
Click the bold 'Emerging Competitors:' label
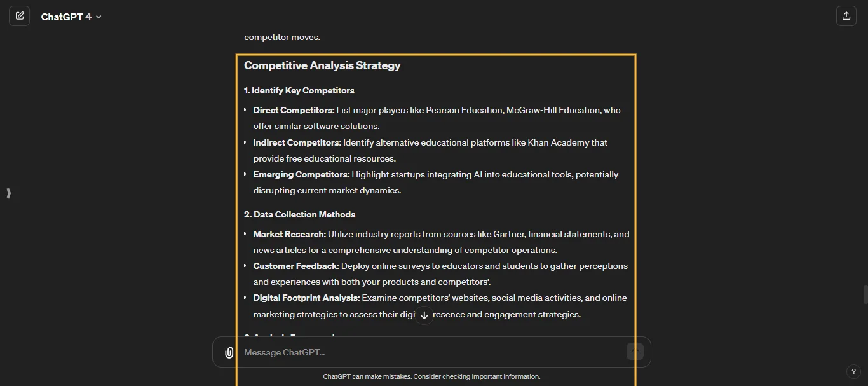click(301, 174)
